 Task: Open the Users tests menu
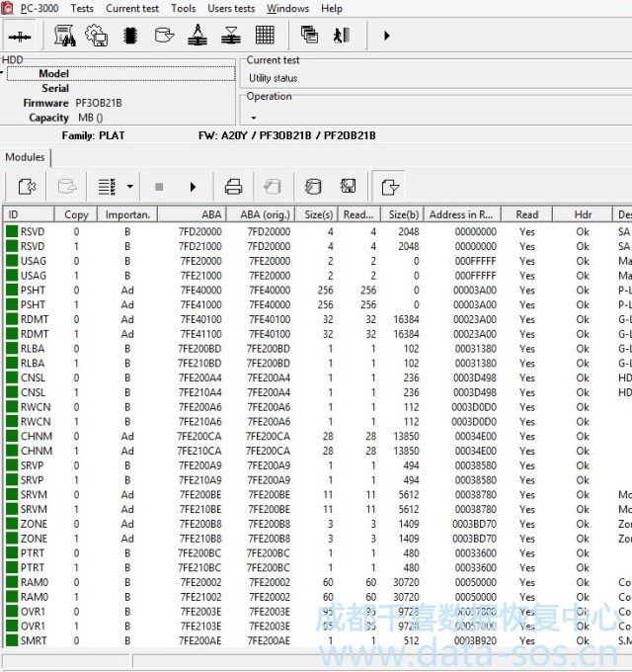[231, 8]
